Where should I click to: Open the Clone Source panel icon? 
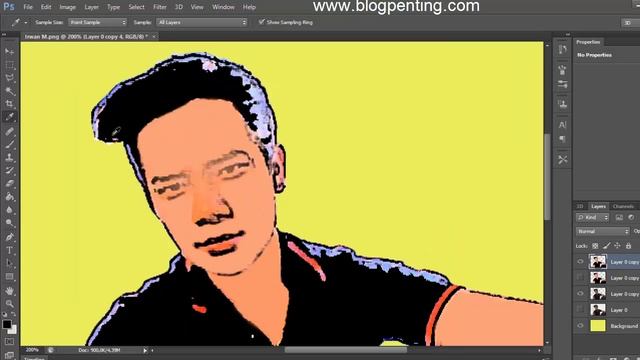pos(562,104)
